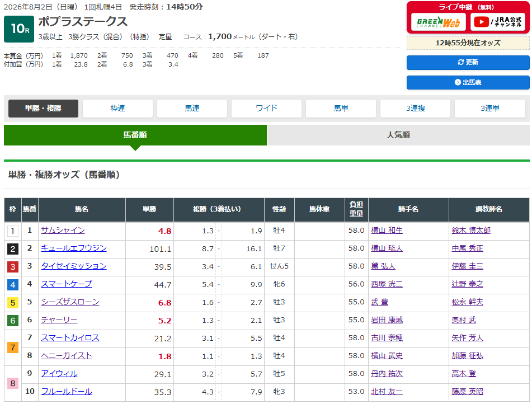Screen dimensions: 532x404
Task: Open jockey 岩田 康誠 link
Action: [387, 320]
